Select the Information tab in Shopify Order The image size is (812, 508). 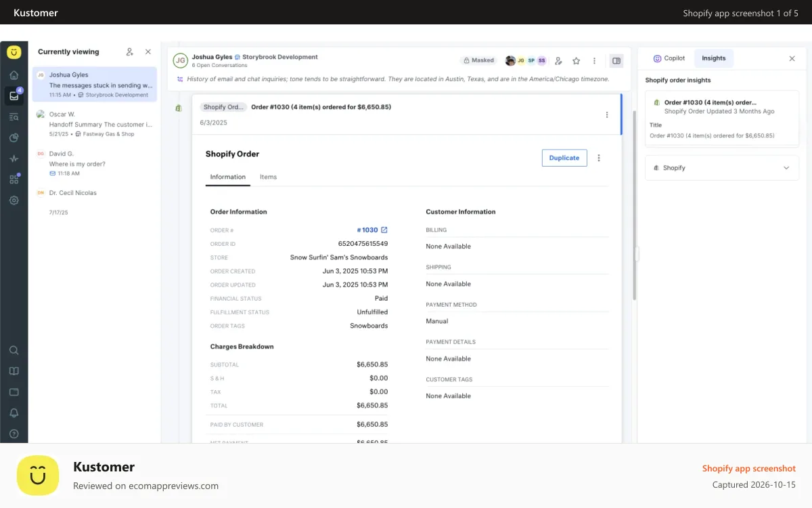228,177
